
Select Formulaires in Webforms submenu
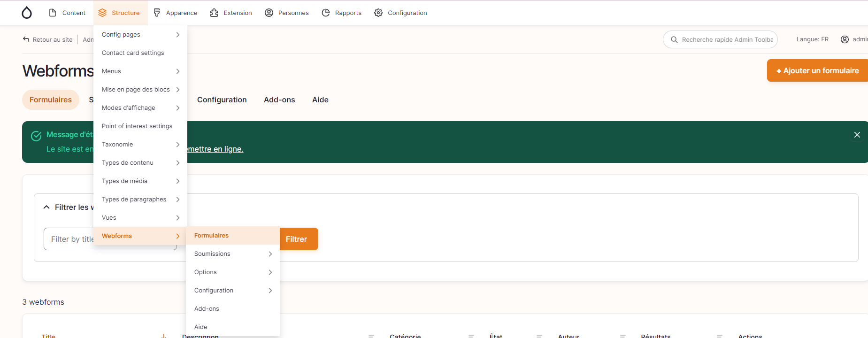point(212,236)
